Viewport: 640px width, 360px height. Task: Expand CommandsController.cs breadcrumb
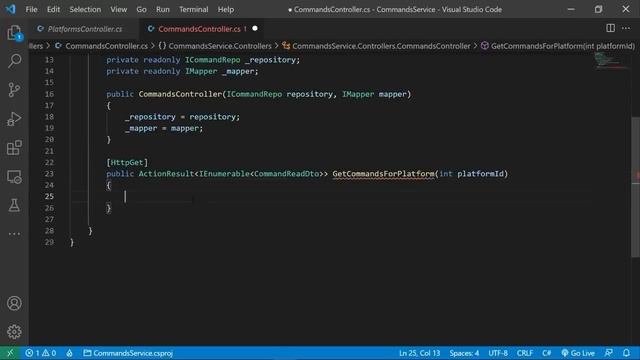click(x=102, y=46)
